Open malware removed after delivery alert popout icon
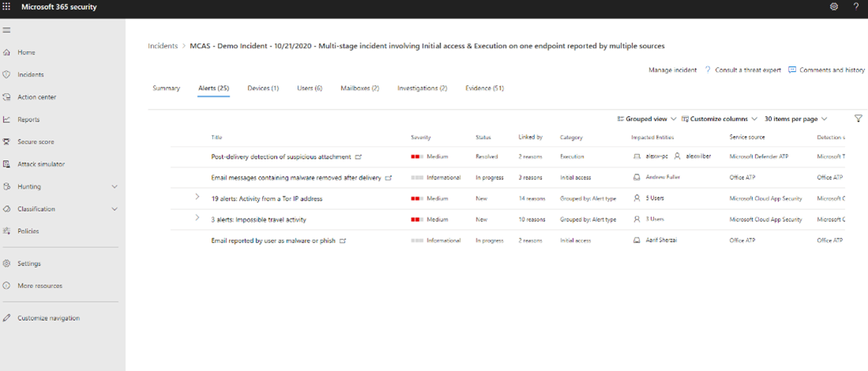This screenshot has height=371, width=868. (x=388, y=178)
